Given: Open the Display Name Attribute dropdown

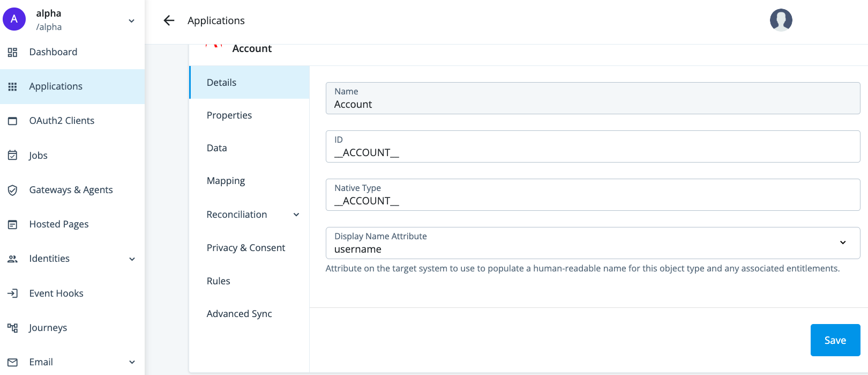Looking at the screenshot, I should click(593, 243).
